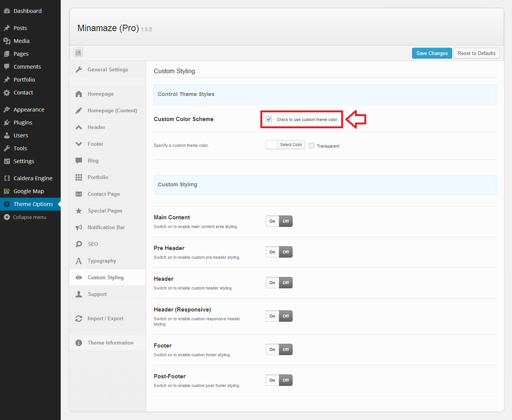Open Appearance in the admin sidebar
Screen dimensions: 512x420
pyautogui.click(x=29, y=110)
